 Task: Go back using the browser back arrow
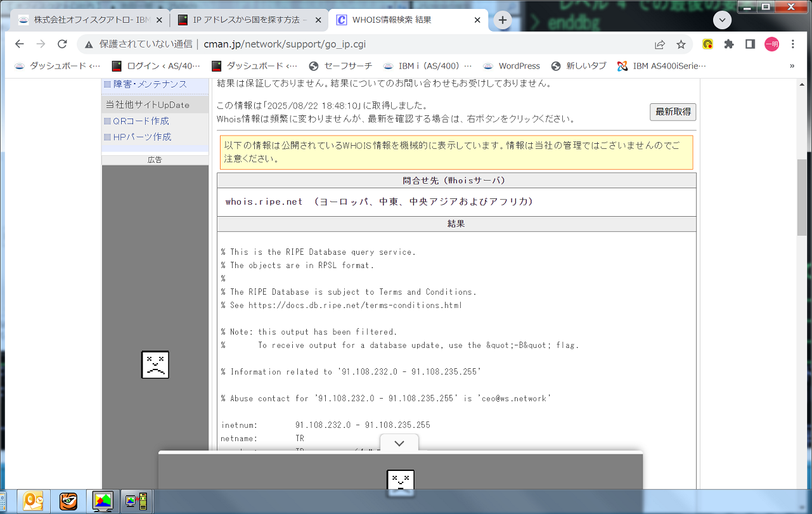19,44
